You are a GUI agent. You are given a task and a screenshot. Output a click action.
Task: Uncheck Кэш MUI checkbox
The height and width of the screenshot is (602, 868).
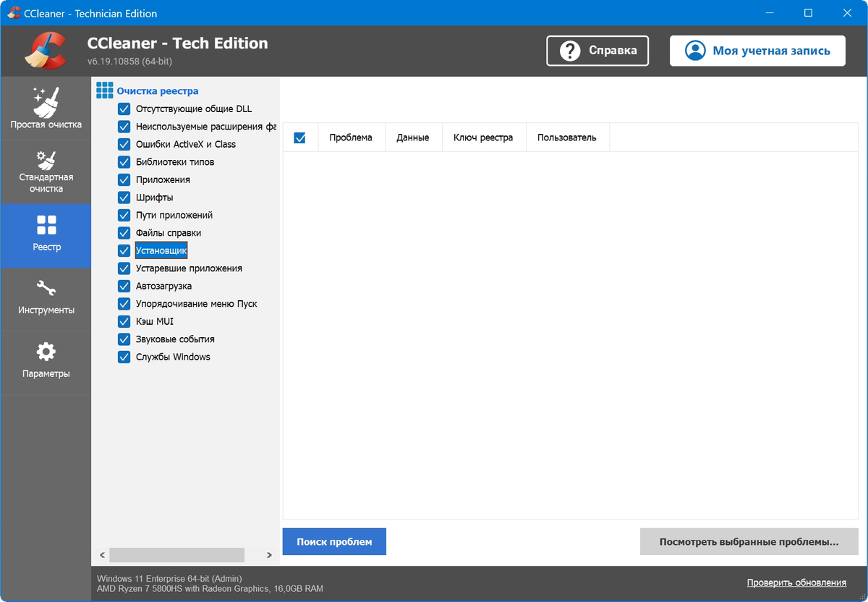coord(124,321)
